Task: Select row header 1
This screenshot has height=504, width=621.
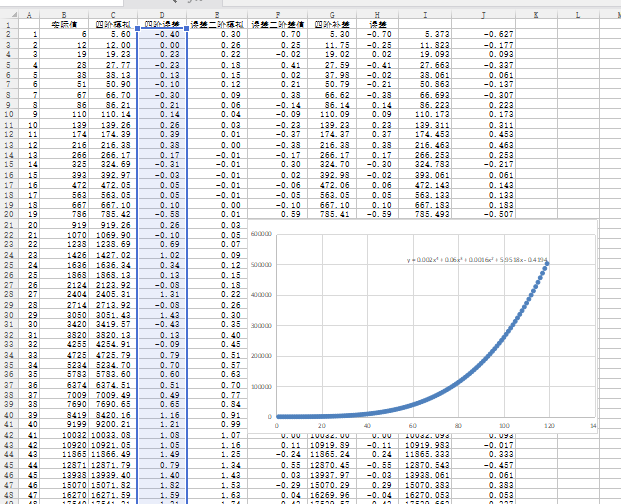Action: point(9,25)
